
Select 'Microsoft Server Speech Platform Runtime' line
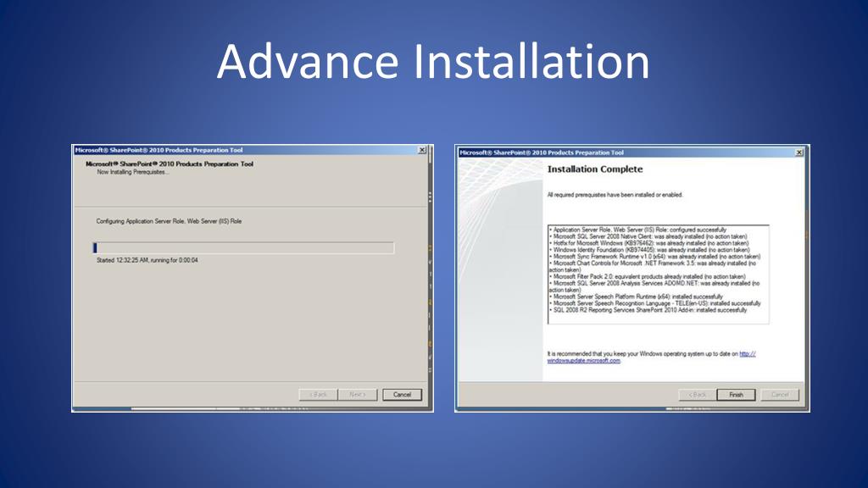click(636, 297)
